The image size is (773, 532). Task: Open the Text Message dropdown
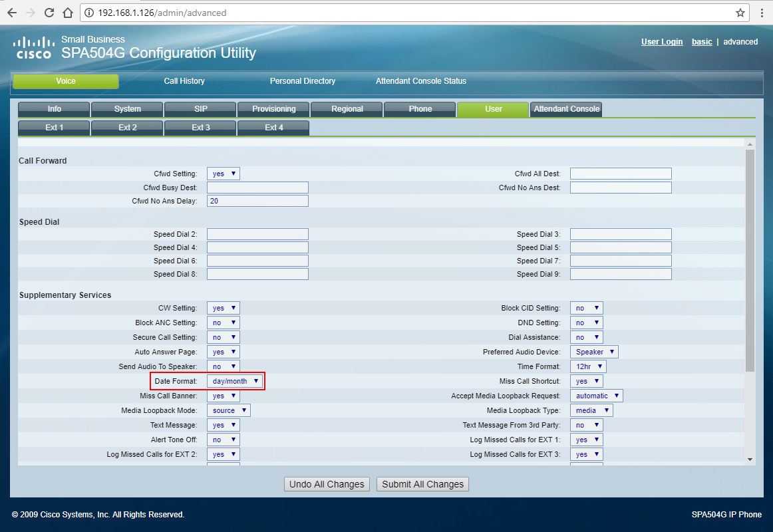(224, 425)
